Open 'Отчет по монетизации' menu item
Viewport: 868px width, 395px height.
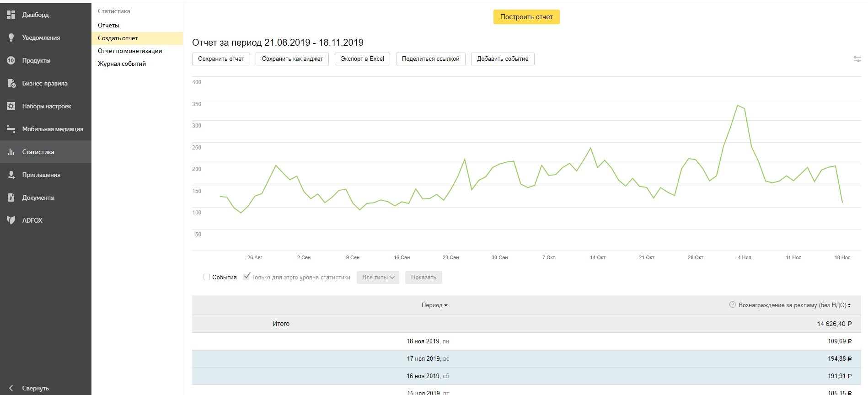(130, 51)
